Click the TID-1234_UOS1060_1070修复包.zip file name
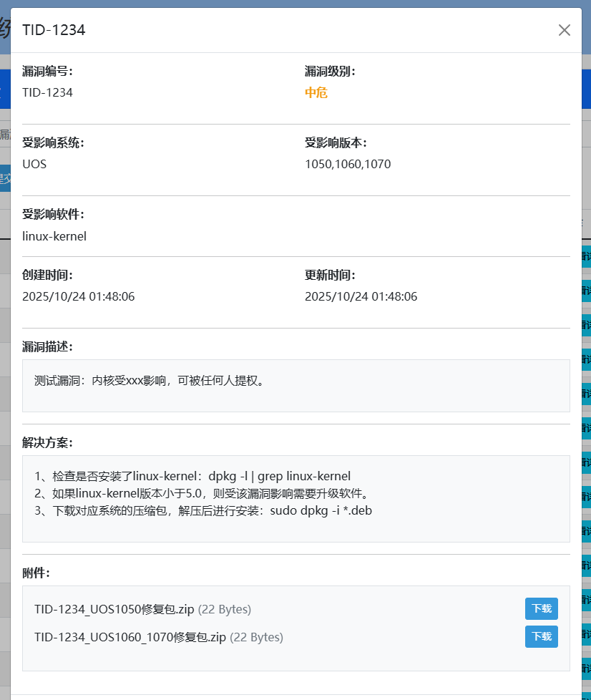This screenshot has width=591, height=700. pyautogui.click(x=130, y=637)
